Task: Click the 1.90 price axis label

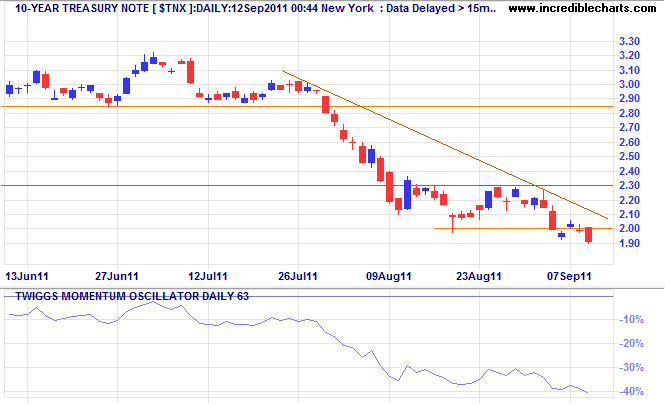Action: coord(629,243)
